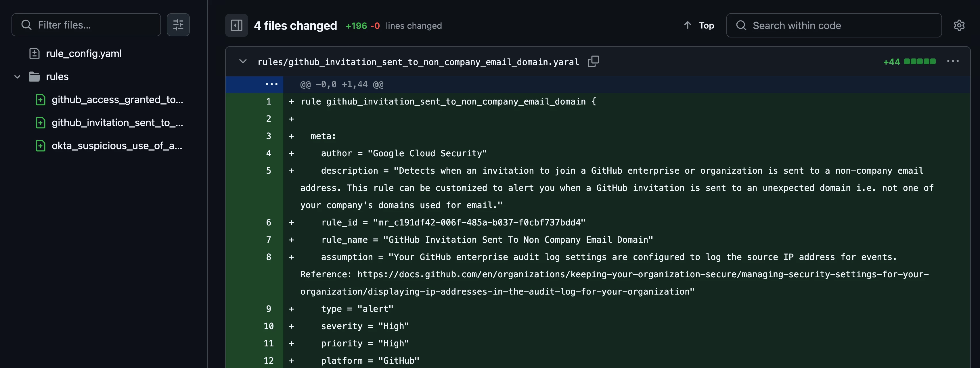Click the rule_name line text
The width and height of the screenshot is (980, 368).
(487, 240)
